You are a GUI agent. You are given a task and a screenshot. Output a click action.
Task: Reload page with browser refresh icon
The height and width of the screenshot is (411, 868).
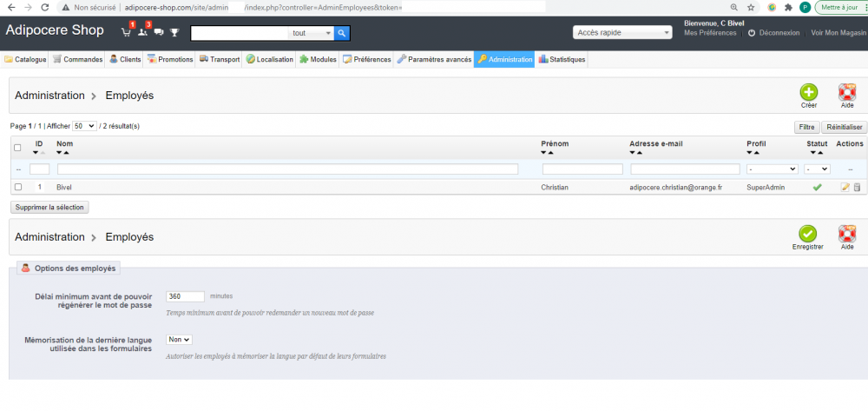[x=45, y=8]
